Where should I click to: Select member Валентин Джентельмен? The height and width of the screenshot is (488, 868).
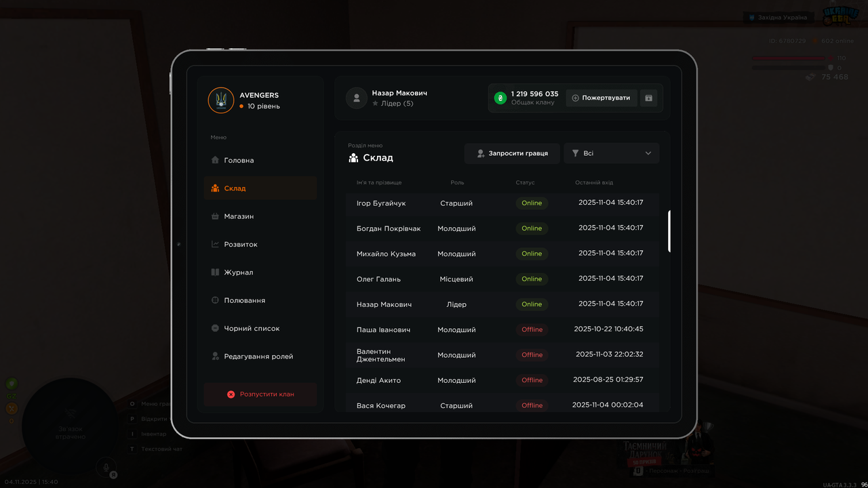[x=502, y=355]
